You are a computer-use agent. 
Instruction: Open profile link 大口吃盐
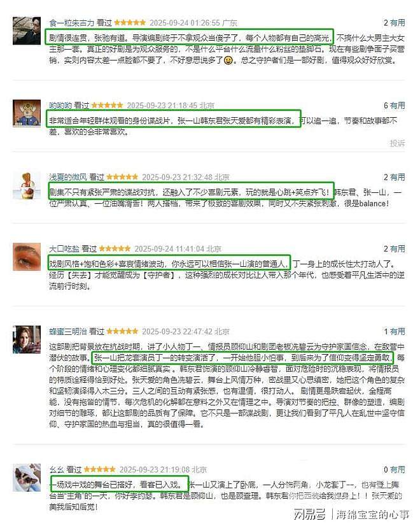click(64, 249)
